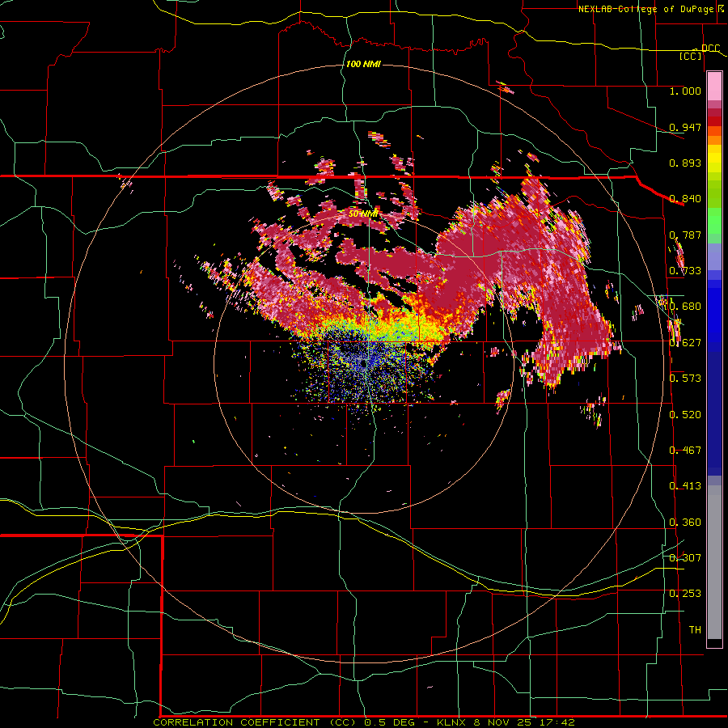Click the 1.000 legend value
Image resolution: width=728 pixels, height=728 pixels.
point(685,91)
